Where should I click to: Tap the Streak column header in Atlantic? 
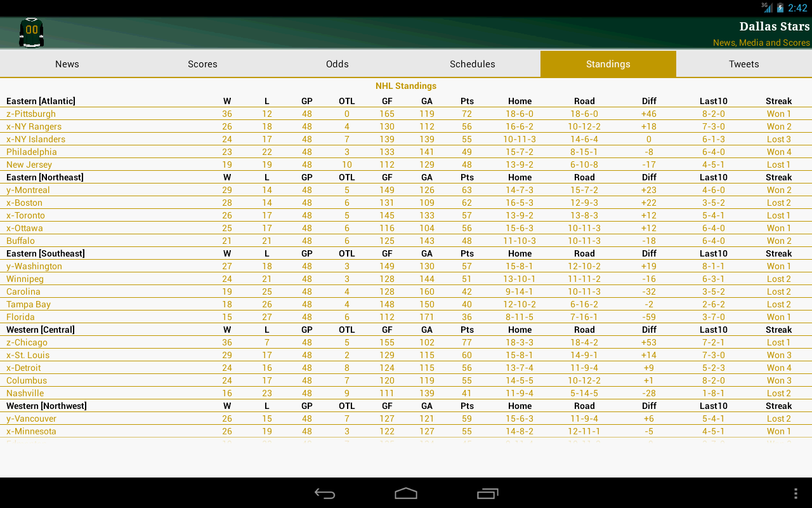779,101
